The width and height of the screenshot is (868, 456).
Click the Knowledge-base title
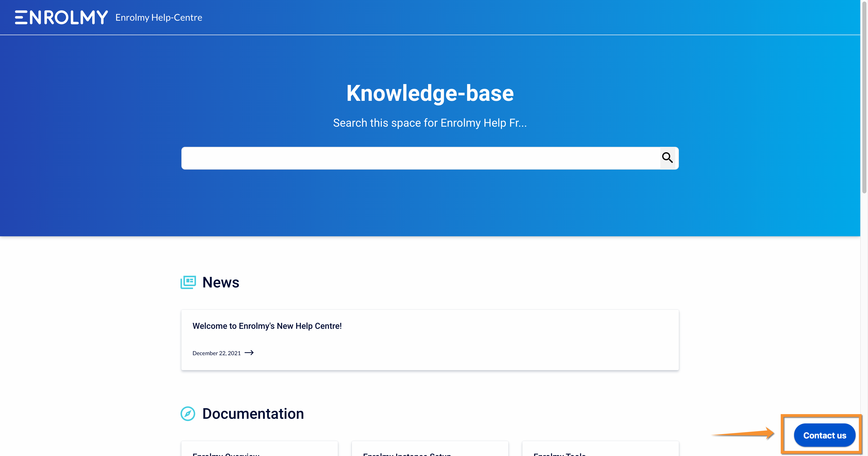coord(430,93)
